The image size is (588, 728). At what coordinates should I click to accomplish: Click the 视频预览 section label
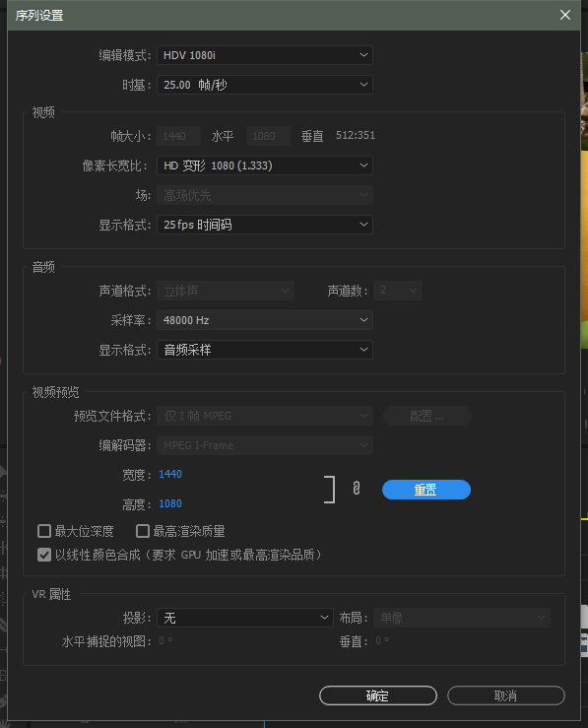pyautogui.click(x=55, y=392)
